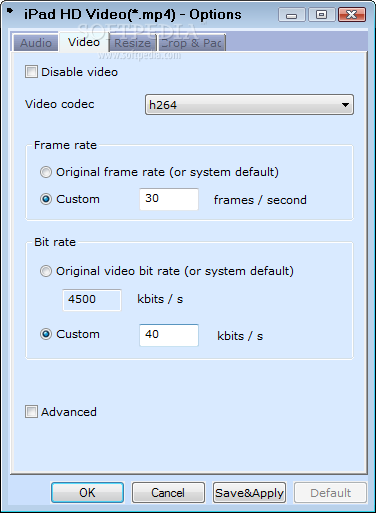Focus the custom frames per second field
Viewport: 376px width, 513px height.
point(169,199)
